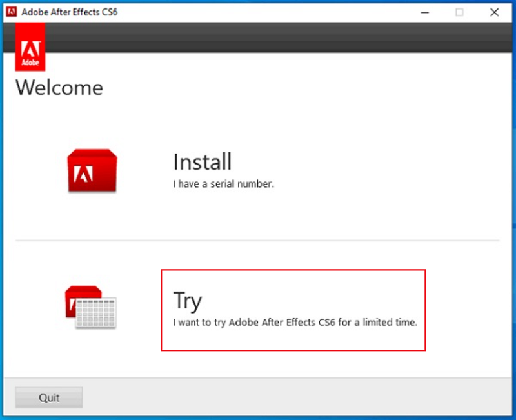Screen dimensions: 516x420
Task: Close the installer window
Action: [494, 12]
